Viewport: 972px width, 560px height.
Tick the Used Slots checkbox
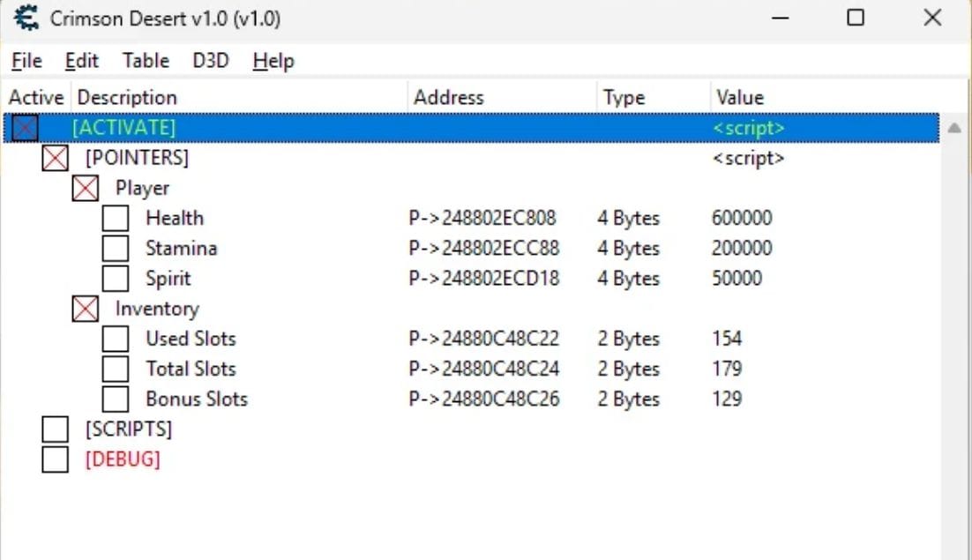116,340
